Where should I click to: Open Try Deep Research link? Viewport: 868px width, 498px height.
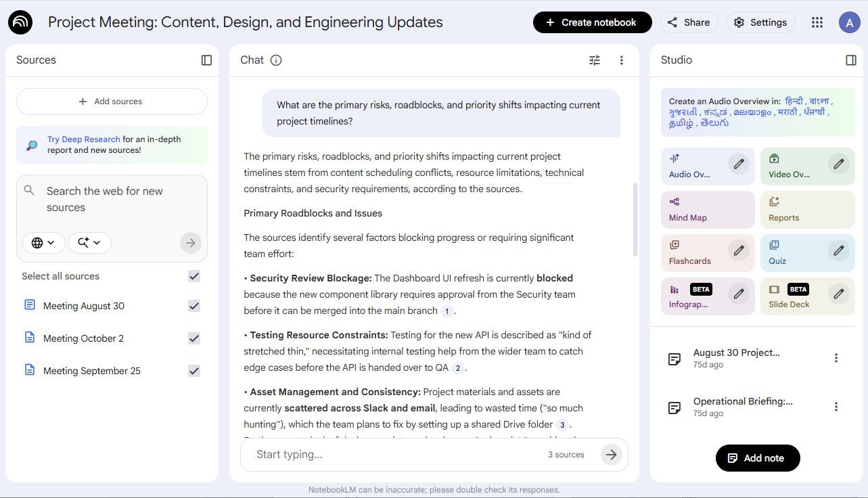click(x=83, y=139)
